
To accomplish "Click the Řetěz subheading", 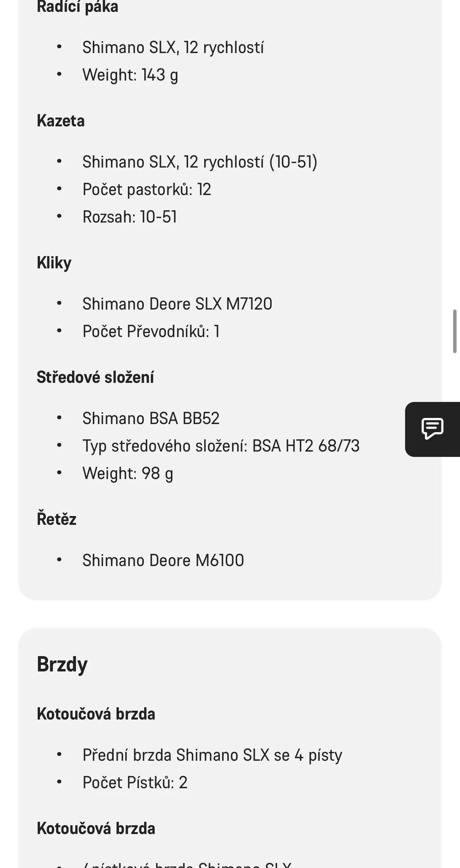I will point(56,520).
